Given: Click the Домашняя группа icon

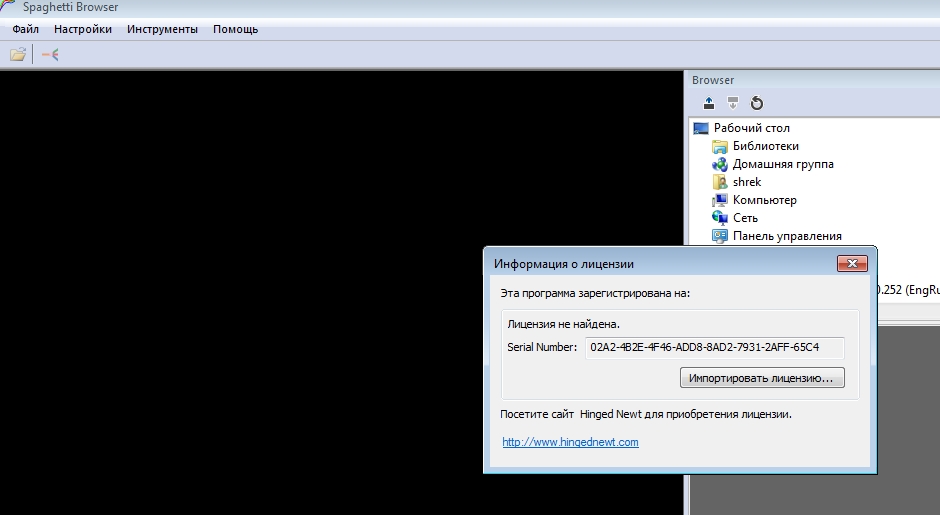Looking at the screenshot, I should click(x=720, y=164).
